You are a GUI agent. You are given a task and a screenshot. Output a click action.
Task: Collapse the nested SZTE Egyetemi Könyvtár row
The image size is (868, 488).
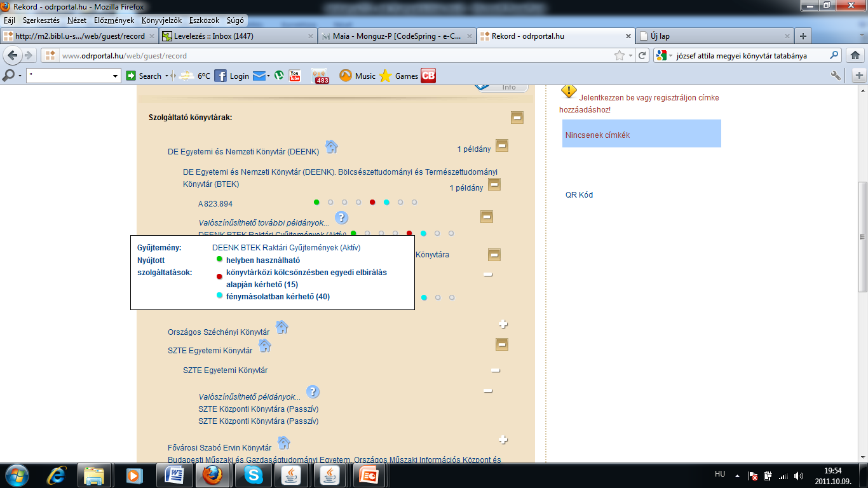click(496, 370)
